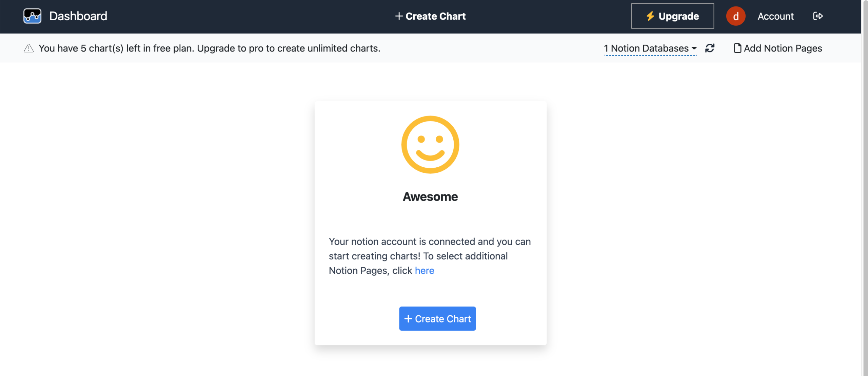Click Create Chart in the top navbar
This screenshot has width=868, height=376.
(x=430, y=16)
